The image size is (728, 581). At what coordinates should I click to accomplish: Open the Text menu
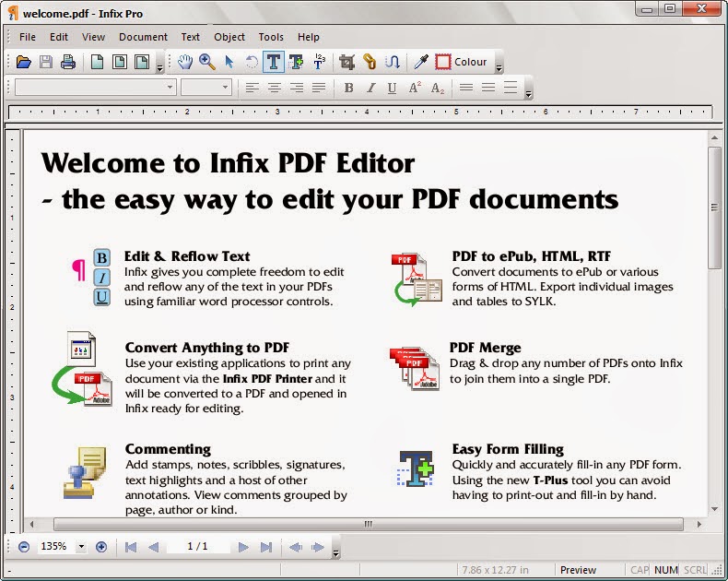[191, 37]
